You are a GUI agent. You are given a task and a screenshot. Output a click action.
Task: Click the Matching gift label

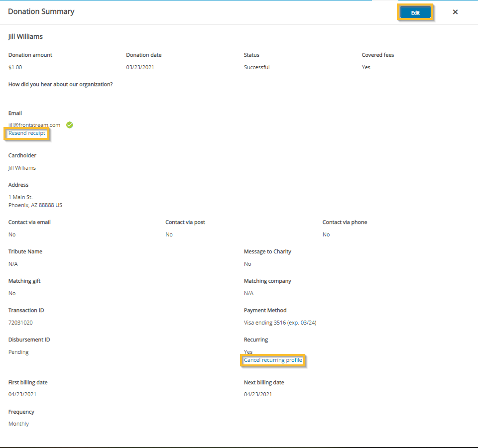click(24, 281)
